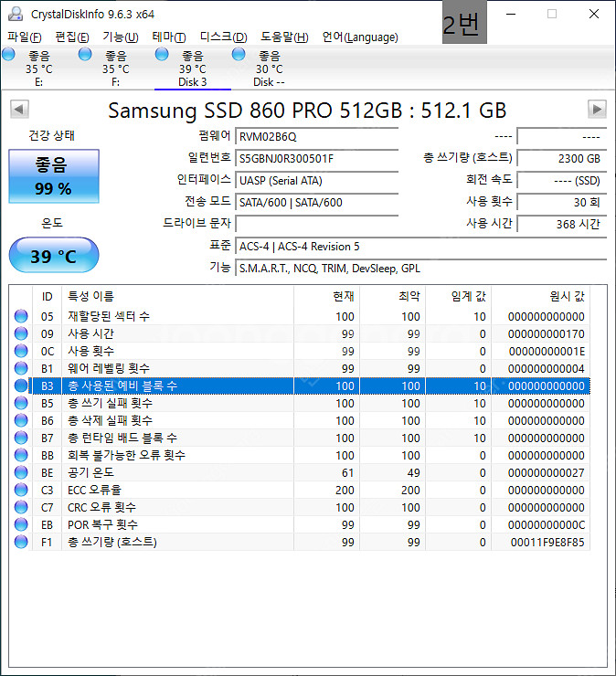Select the 사용 시간 attribute row
This screenshot has width=616, height=676.
tap(301, 333)
